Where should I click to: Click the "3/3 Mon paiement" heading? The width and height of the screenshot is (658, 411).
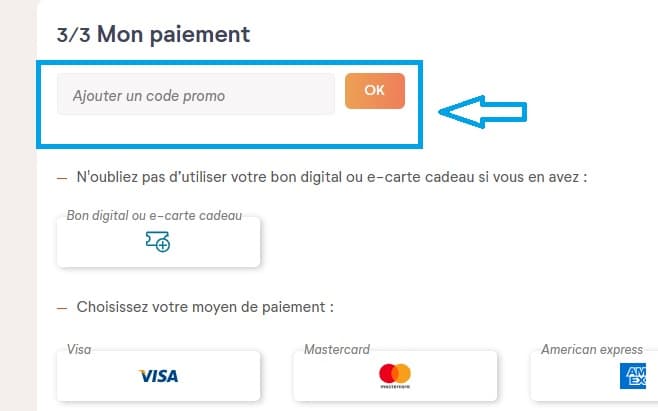pyautogui.click(x=153, y=35)
